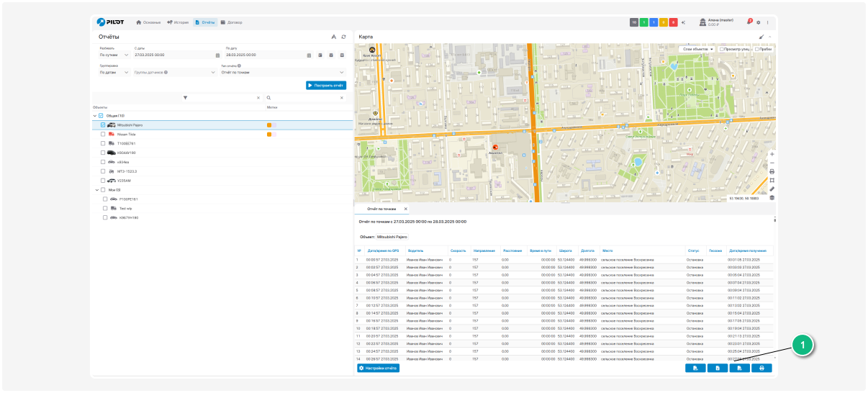868x393 pixels.
Task: Open calendar for the 'С даты' field
Action: click(x=217, y=55)
